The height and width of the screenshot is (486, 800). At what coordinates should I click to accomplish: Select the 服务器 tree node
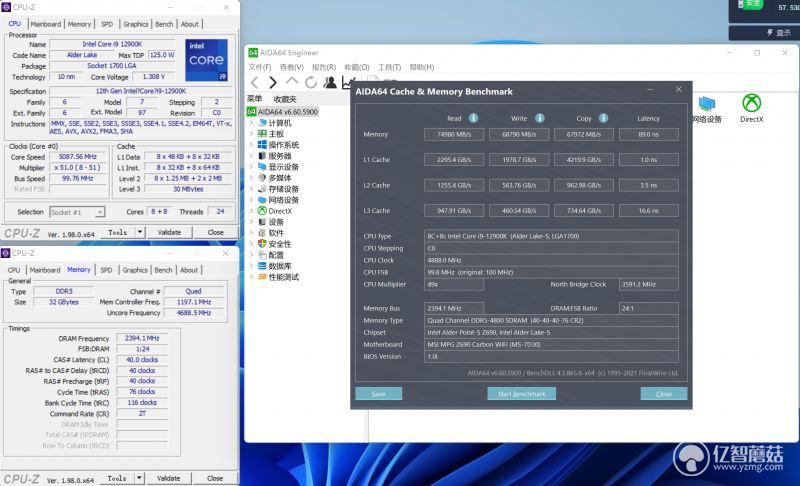point(280,156)
